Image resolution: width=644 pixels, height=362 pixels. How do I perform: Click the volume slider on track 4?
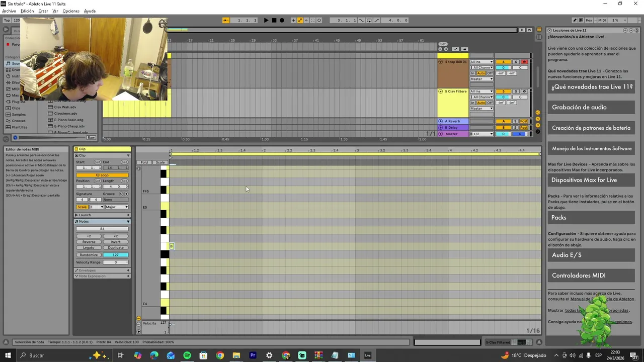point(503,67)
